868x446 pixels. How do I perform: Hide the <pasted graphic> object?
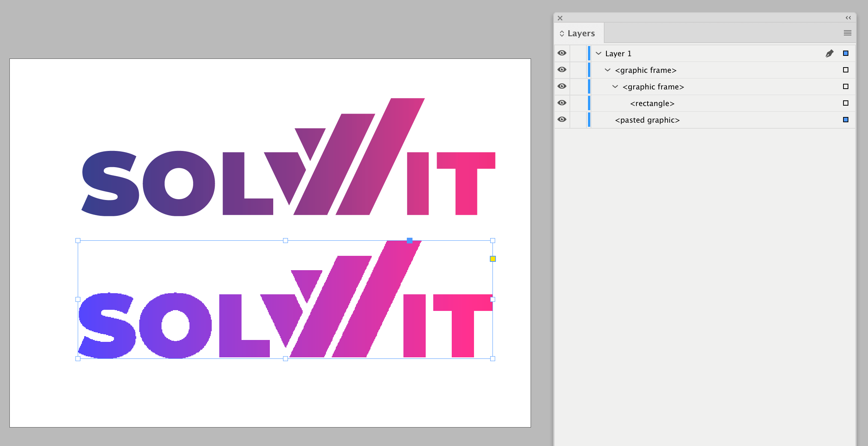(562, 119)
